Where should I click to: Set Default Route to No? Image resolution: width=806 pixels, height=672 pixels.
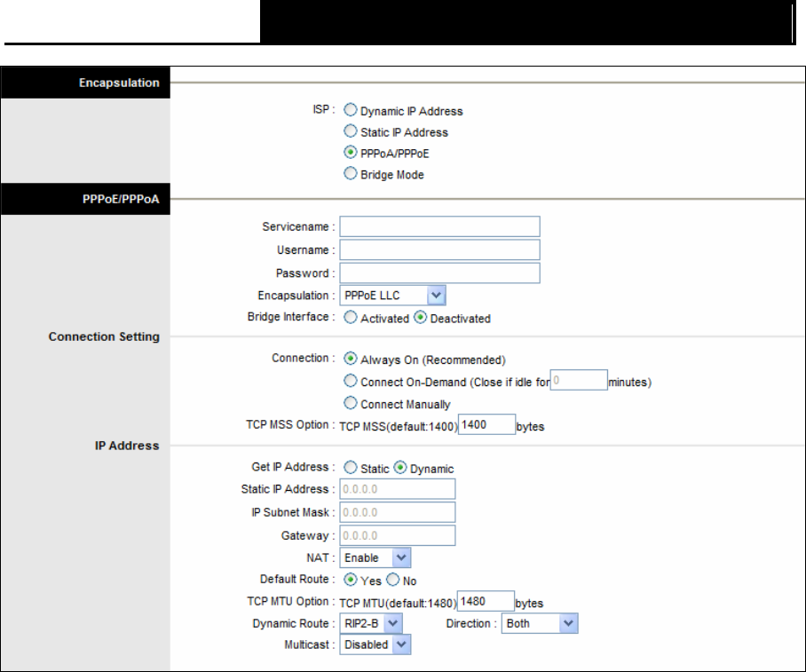click(392, 580)
